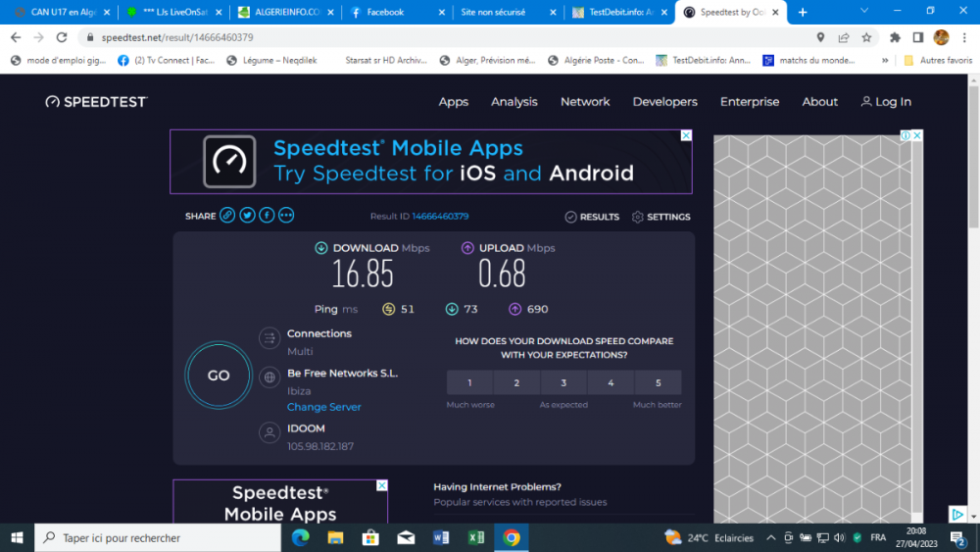Viewport: 980px width, 552px height.
Task: Open Excel from the taskbar
Action: tap(475, 537)
